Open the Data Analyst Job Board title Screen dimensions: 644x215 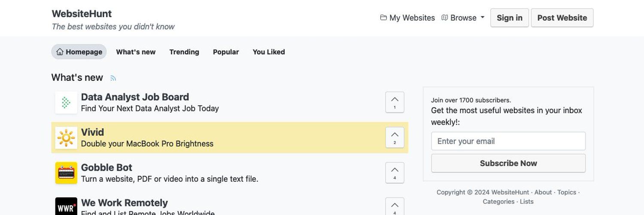(135, 97)
